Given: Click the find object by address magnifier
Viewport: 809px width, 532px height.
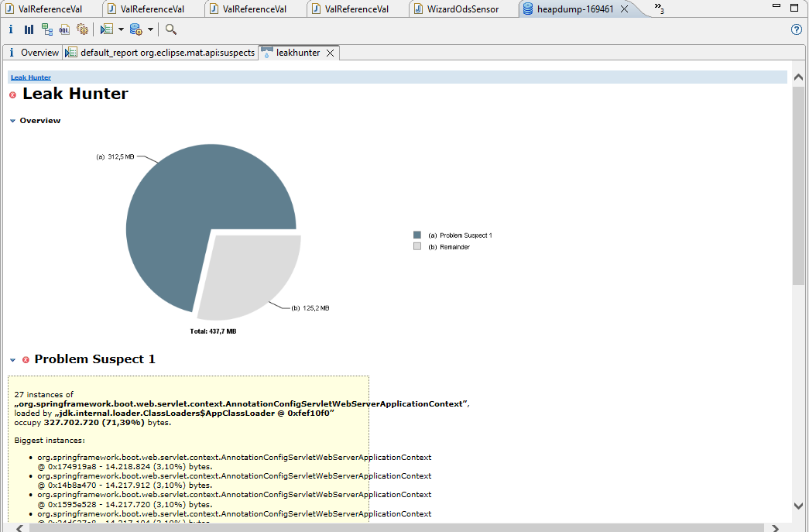Looking at the screenshot, I should [170, 29].
